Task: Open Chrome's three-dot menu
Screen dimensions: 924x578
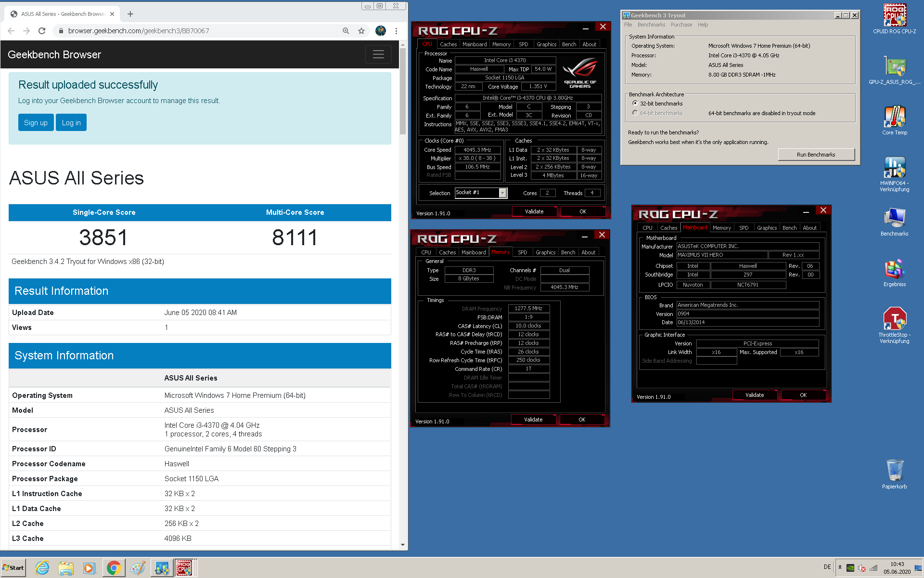Action: coord(396,31)
